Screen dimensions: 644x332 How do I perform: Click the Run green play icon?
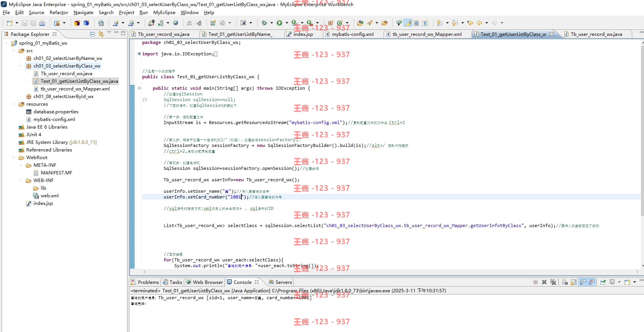[279, 23]
